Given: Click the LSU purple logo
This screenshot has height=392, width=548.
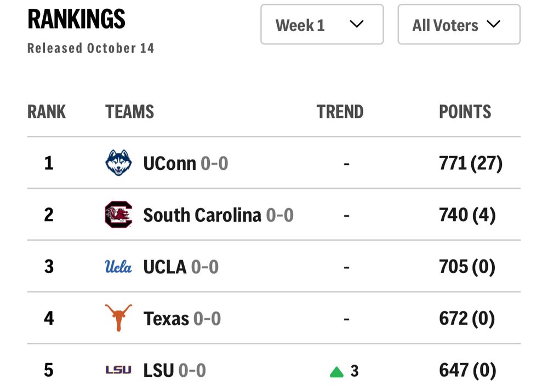Looking at the screenshot, I should click(118, 371).
